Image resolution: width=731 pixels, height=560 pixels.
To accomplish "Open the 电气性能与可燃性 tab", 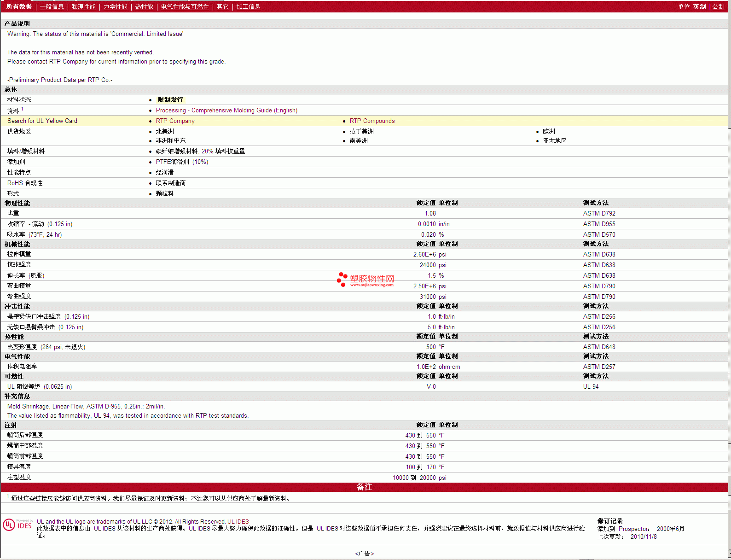I will click(x=185, y=6).
